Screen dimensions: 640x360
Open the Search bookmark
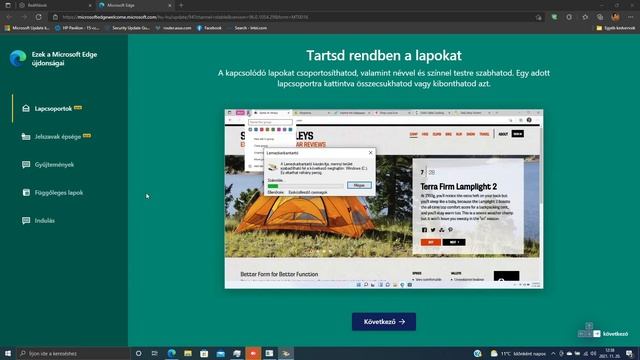(x=247, y=28)
